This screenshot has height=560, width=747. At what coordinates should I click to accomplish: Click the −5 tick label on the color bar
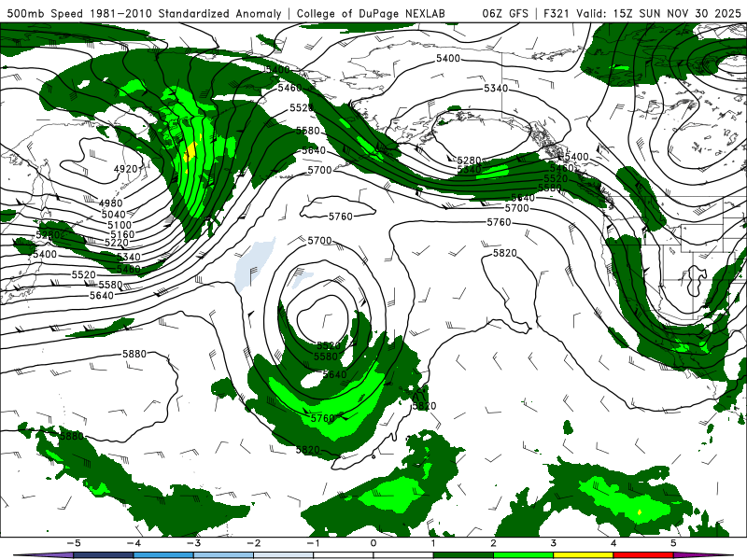click(73, 543)
